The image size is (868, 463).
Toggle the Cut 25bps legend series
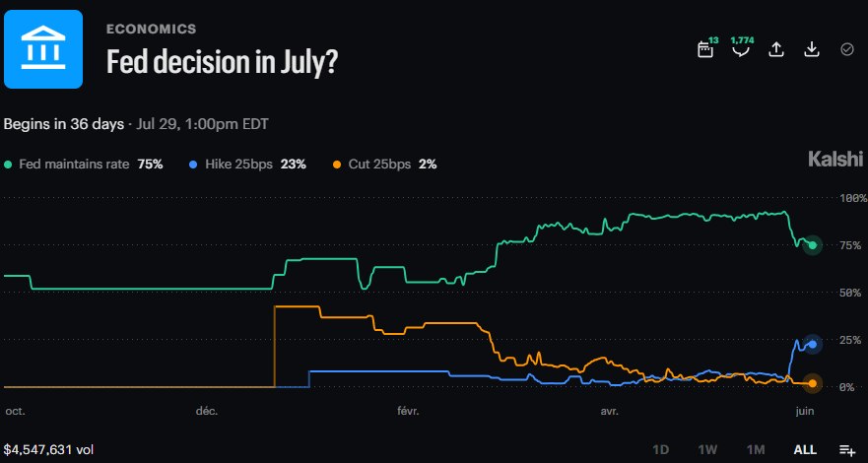coord(384,165)
